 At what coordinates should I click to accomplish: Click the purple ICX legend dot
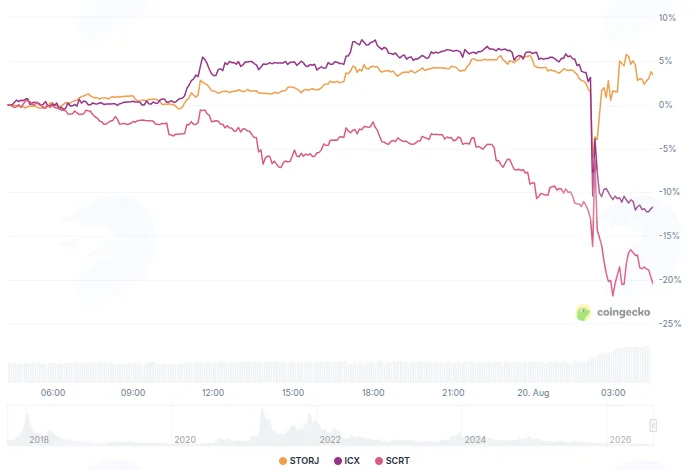pyautogui.click(x=338, y=461)
